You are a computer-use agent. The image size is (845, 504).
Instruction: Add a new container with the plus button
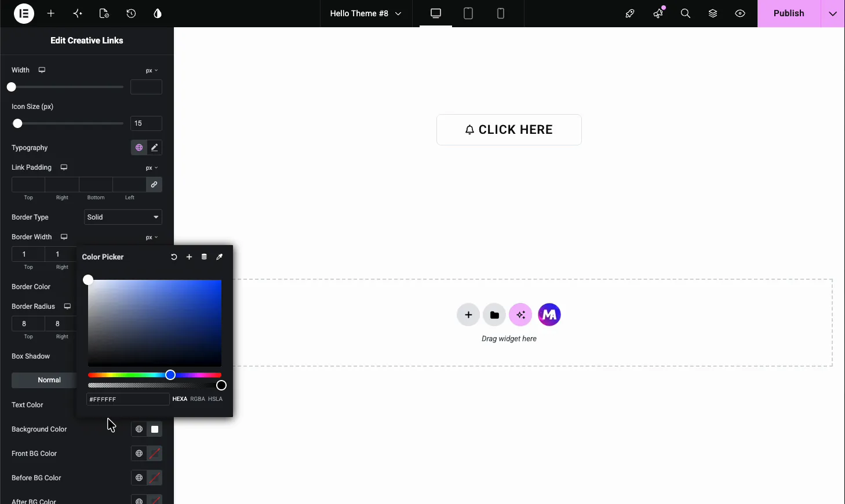click(x=468, y=315)
